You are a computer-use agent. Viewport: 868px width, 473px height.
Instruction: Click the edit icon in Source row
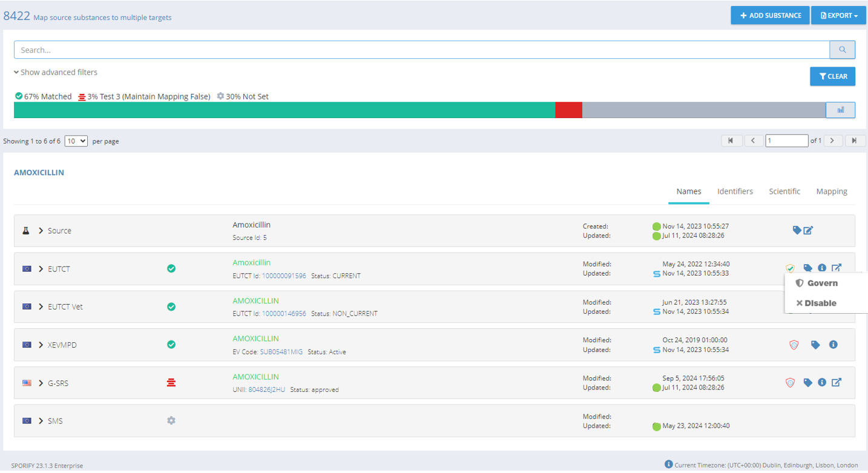pos(809,230)
